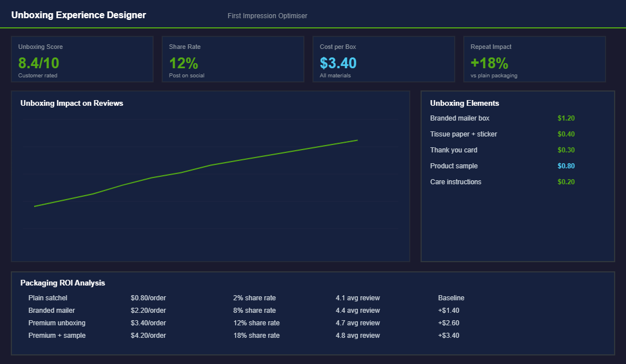Select the Unboxing Score stat card
Image resolution: width=626 pixels, height=364 pixels.
click(x=82, y=59)
